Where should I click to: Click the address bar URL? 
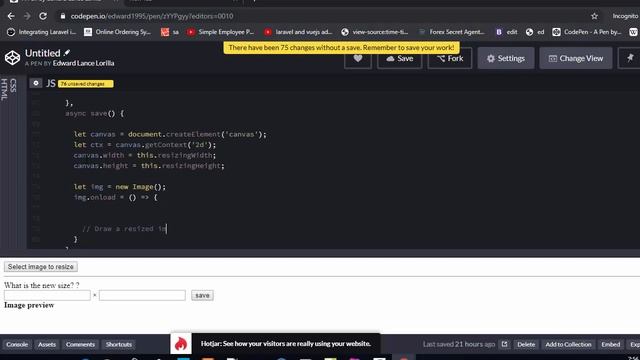(152, 16)
